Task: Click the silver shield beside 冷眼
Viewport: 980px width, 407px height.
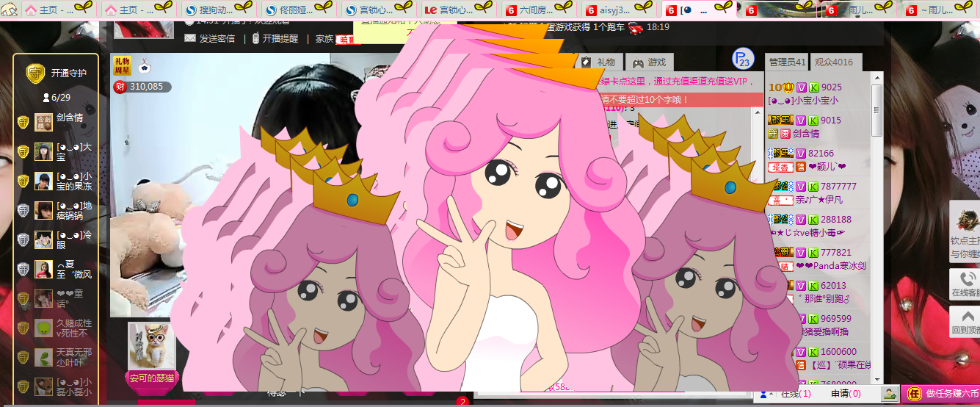Action: coord(23,240)
